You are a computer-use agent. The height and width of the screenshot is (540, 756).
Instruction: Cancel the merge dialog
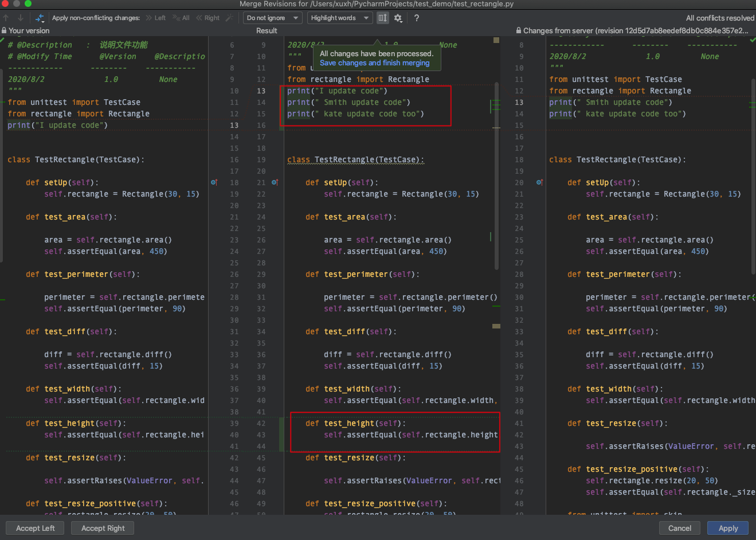(679, 528)
